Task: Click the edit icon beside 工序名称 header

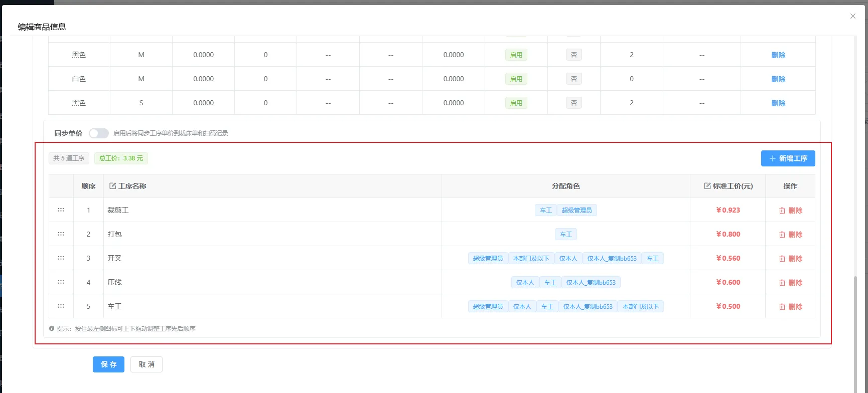Action: point(112,186)
